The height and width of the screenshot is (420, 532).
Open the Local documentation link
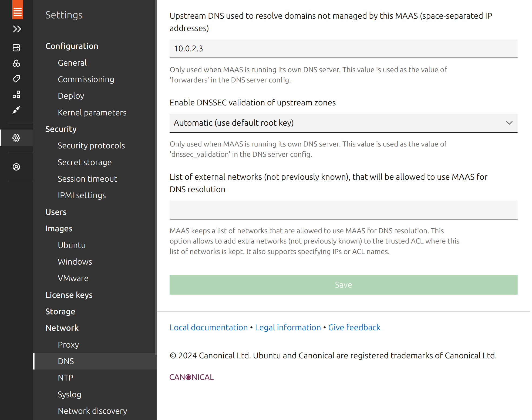(208, 327)
